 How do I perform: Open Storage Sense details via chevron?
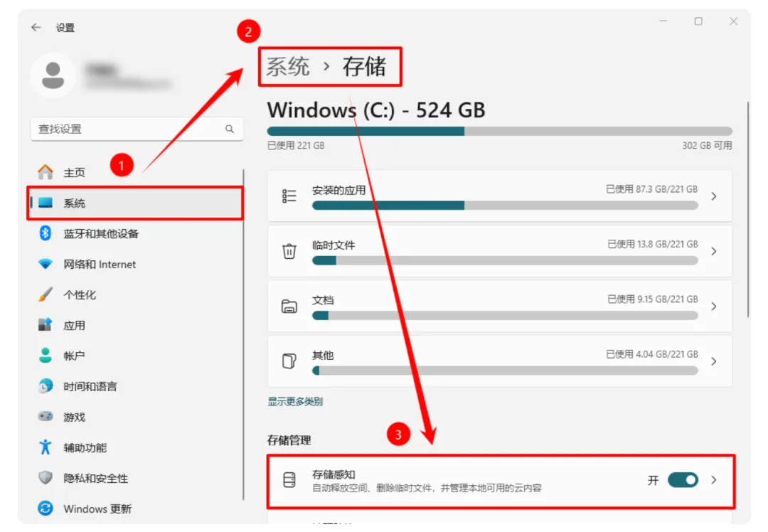click(x=714, y=480)
